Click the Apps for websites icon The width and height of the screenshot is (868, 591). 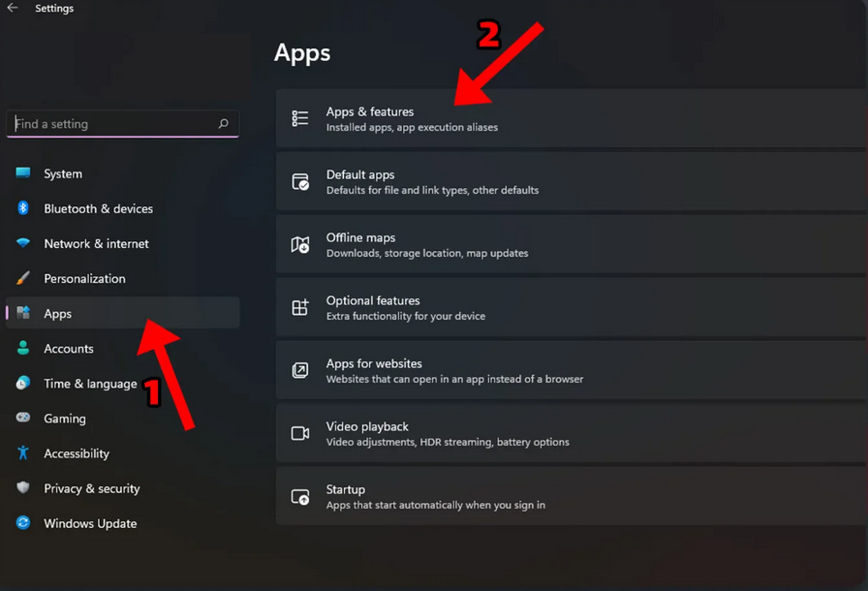coord(300,371)
